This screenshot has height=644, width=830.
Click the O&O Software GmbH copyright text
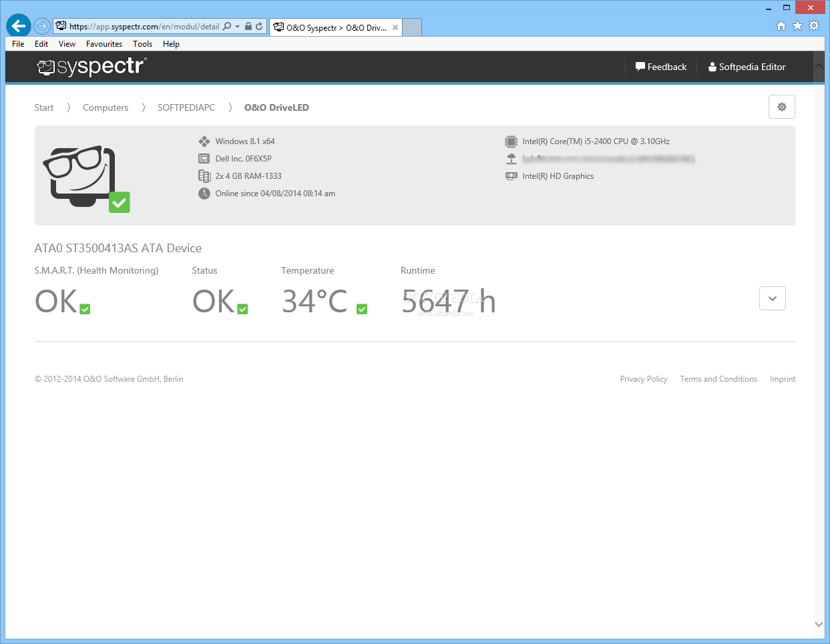[x=109, y=379]
